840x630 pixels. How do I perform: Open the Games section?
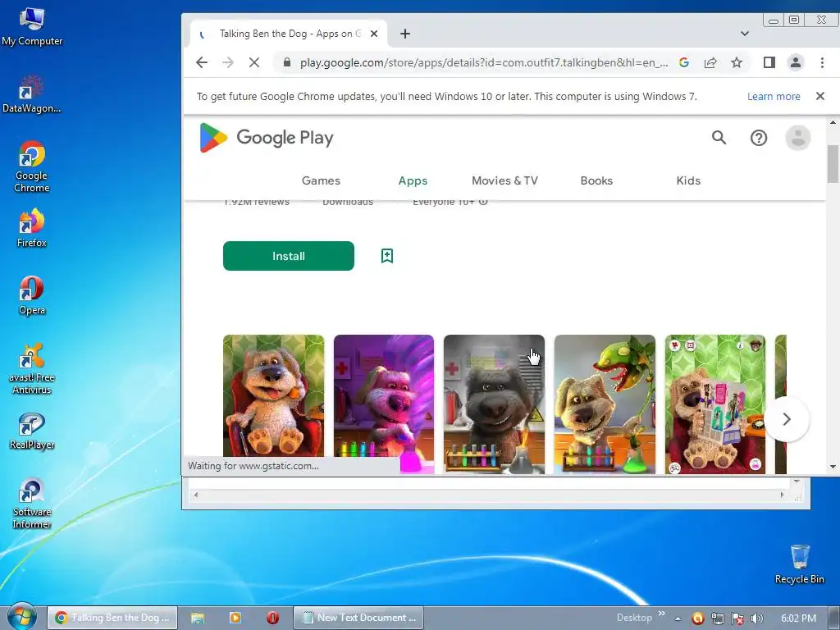[321, 180]
